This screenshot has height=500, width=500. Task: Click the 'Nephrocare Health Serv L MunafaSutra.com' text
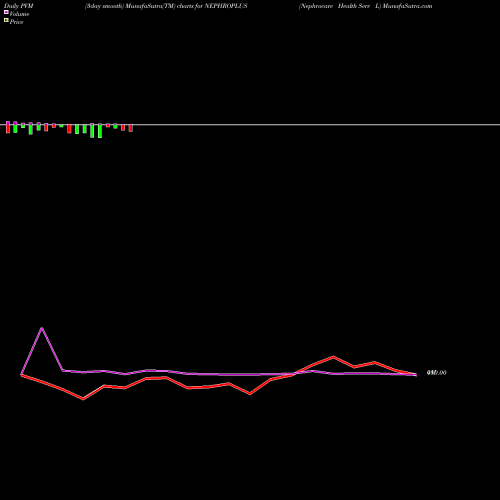(x=365, y=6)
